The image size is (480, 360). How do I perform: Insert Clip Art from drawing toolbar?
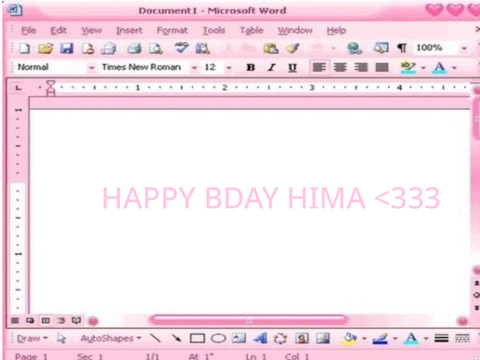302,338
